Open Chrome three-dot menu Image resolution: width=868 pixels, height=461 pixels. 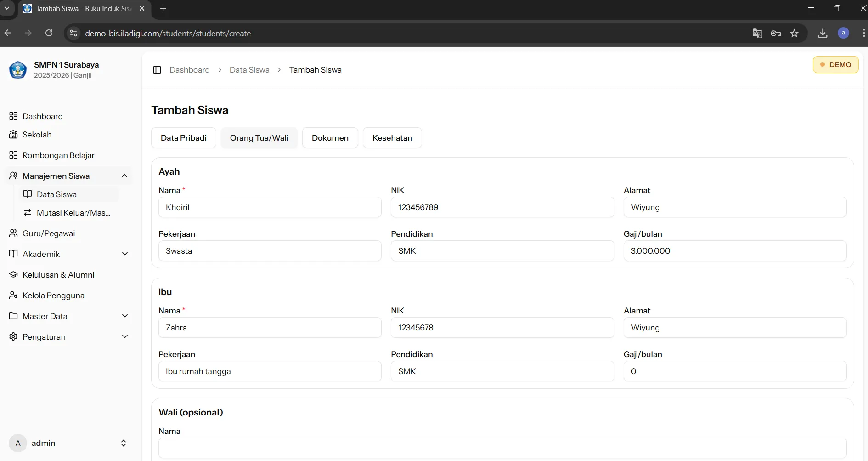pyautogui.click(x=864, y=33)
